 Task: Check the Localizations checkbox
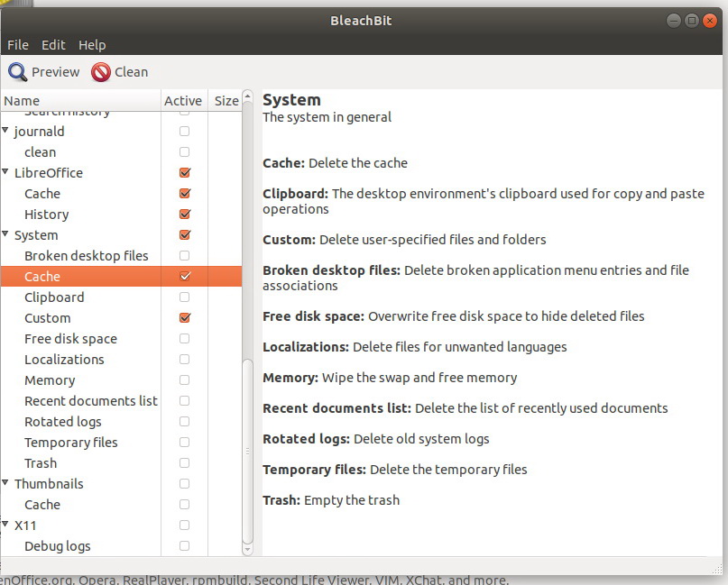point(184,359)
